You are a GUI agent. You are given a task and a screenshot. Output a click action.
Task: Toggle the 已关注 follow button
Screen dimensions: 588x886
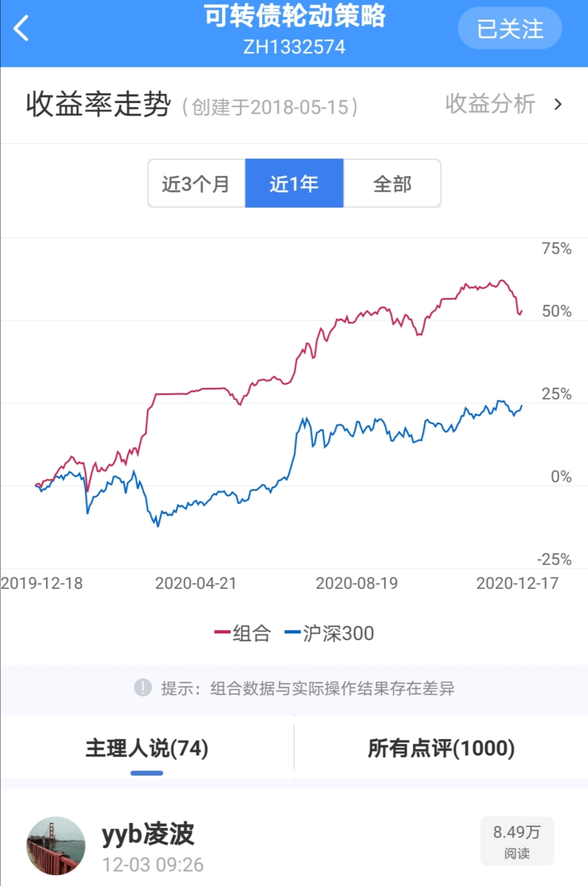pos(510,28)
